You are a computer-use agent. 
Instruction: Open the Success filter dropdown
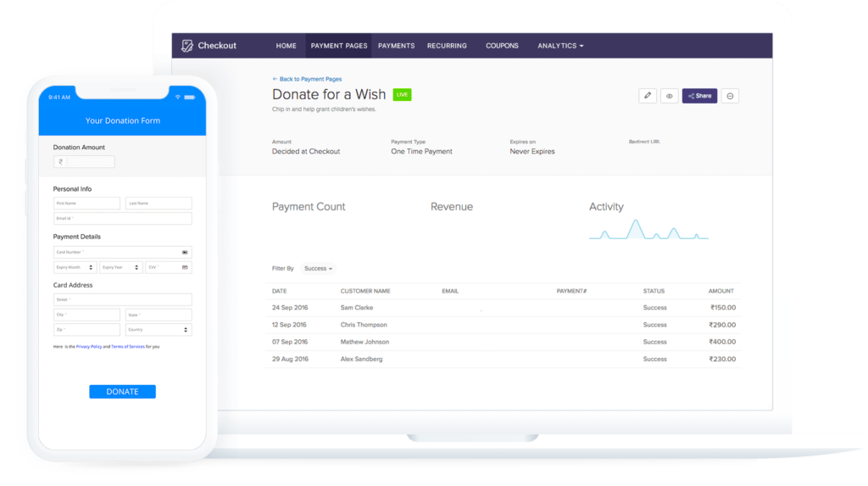319,268
